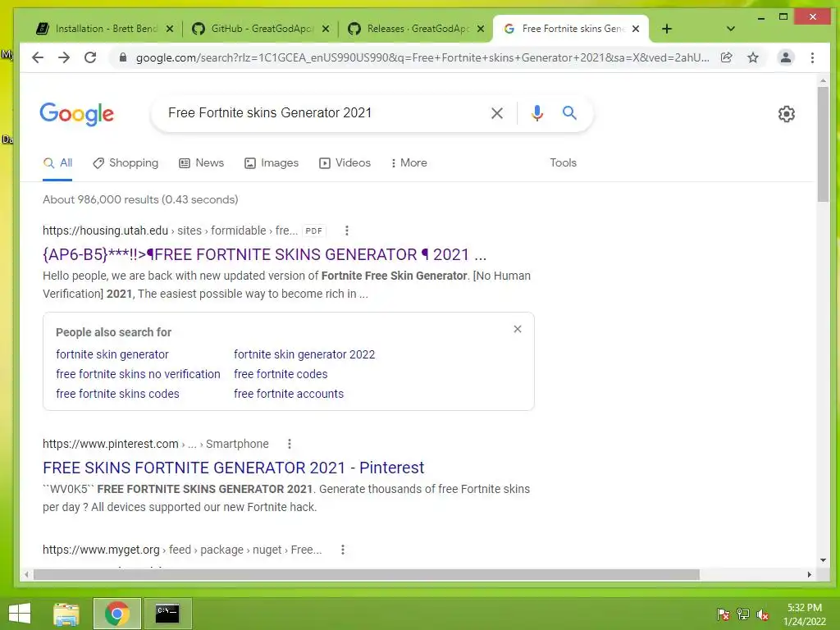Click the Google logo
The height and width of the screenshot is (630, 840).
click(x=76, y=113)
